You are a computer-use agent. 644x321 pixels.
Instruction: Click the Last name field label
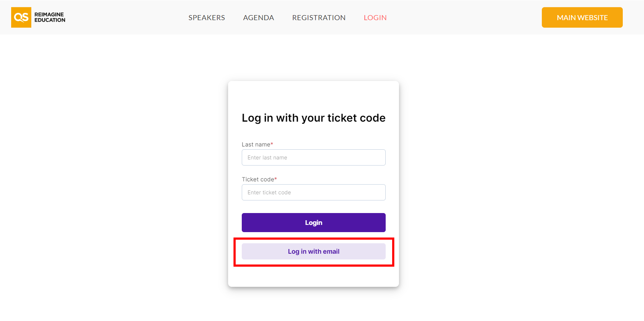(x=256, y=145)
